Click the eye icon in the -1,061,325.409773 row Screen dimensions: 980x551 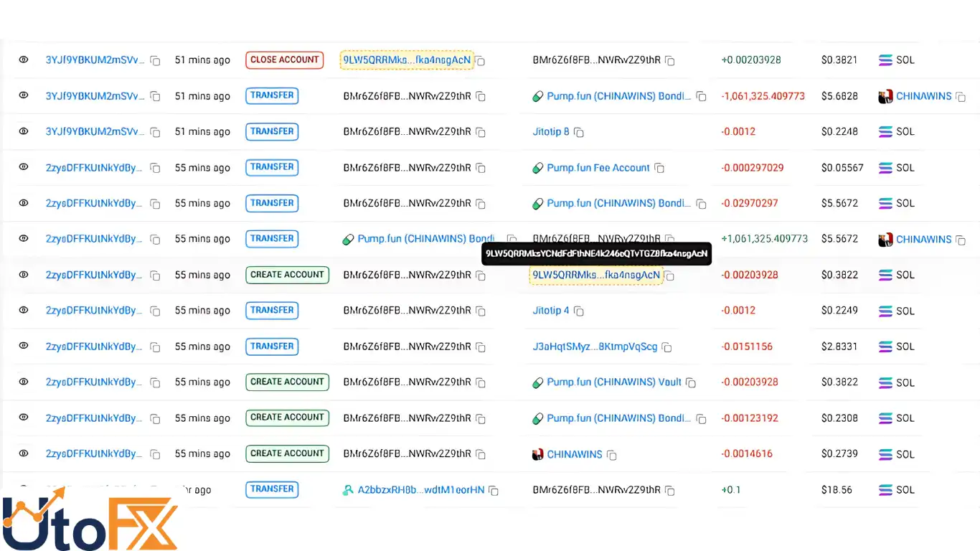[24, 95]
